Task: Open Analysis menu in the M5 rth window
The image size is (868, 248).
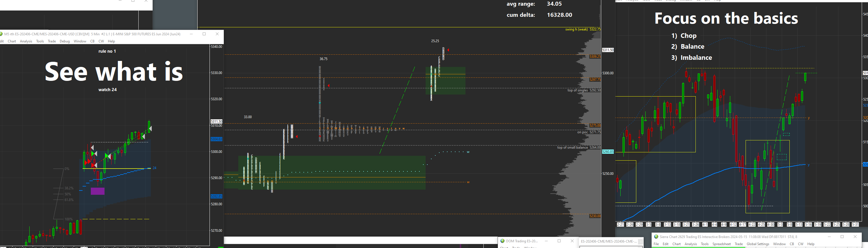Action: pos(26,41)
